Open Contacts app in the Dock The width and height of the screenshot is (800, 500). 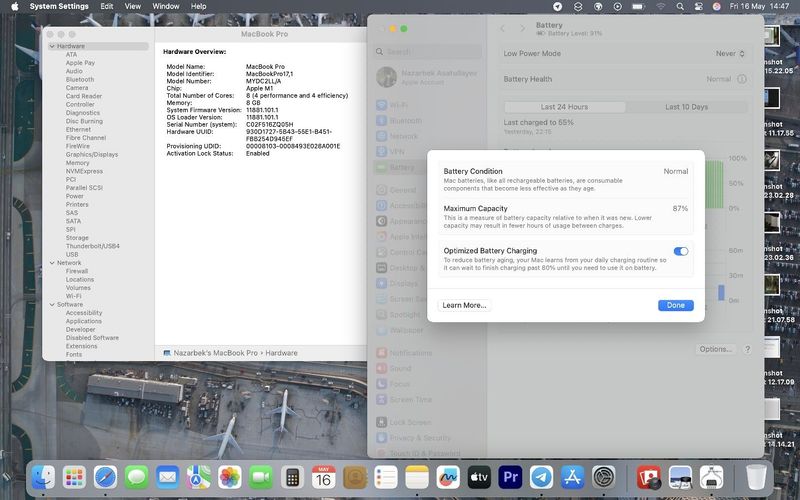355,478
